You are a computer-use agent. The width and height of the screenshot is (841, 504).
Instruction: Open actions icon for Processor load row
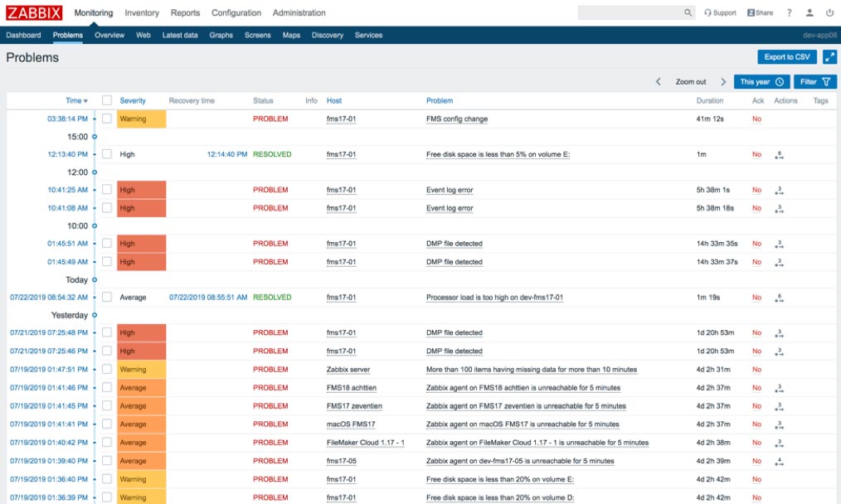pos(780,298)
